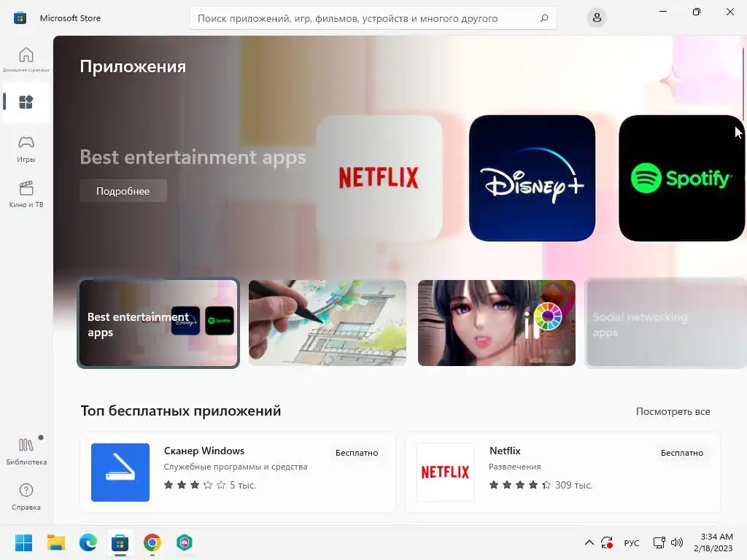Launch Google Chrome from taskbar
The image size is (747, 560).
tap(152, 542)
